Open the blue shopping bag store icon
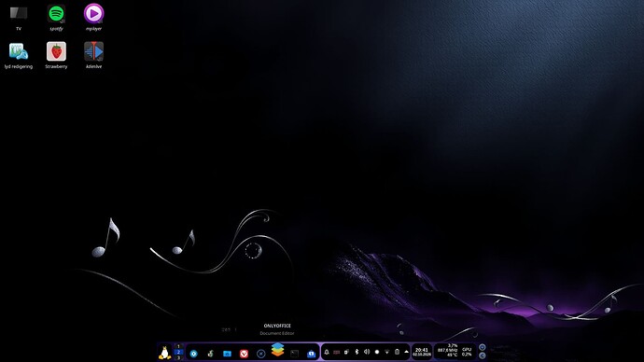The height and width of the screenshot is (362, 644). coord(312,354)
